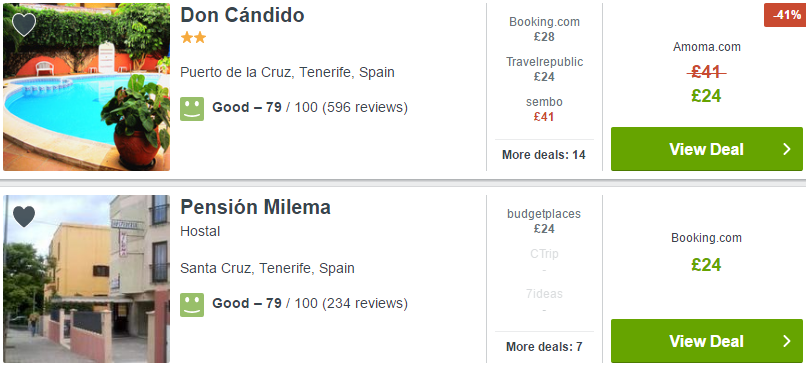
Task: Click View Deal button for Don Cándido
Action: click(707, 149)
